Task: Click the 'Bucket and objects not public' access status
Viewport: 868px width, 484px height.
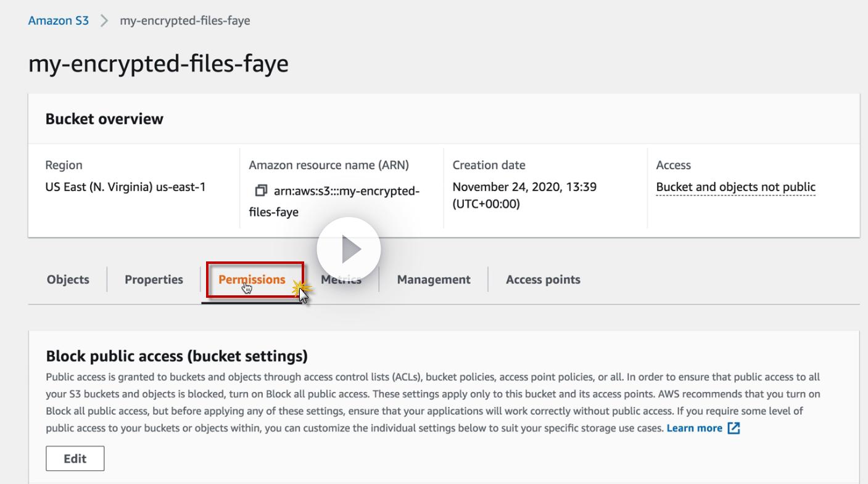Action: [x=735, y=187]
